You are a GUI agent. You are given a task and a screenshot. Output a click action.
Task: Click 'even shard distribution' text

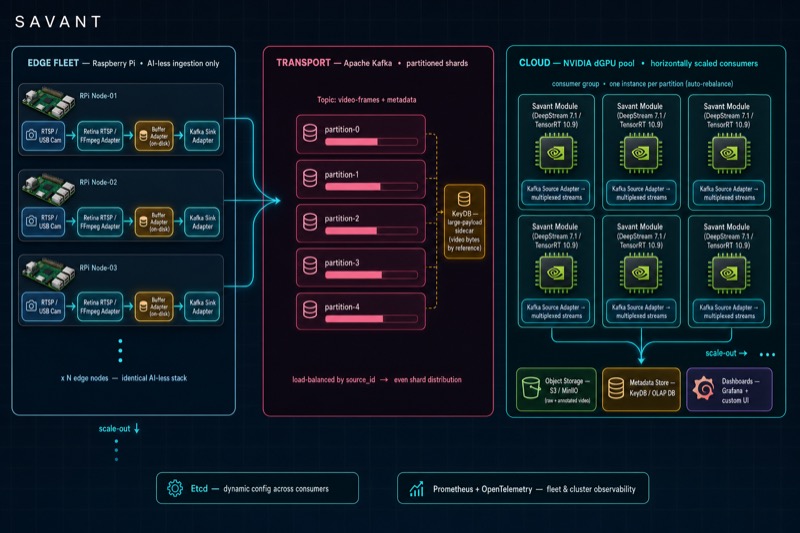pos(428,379)
